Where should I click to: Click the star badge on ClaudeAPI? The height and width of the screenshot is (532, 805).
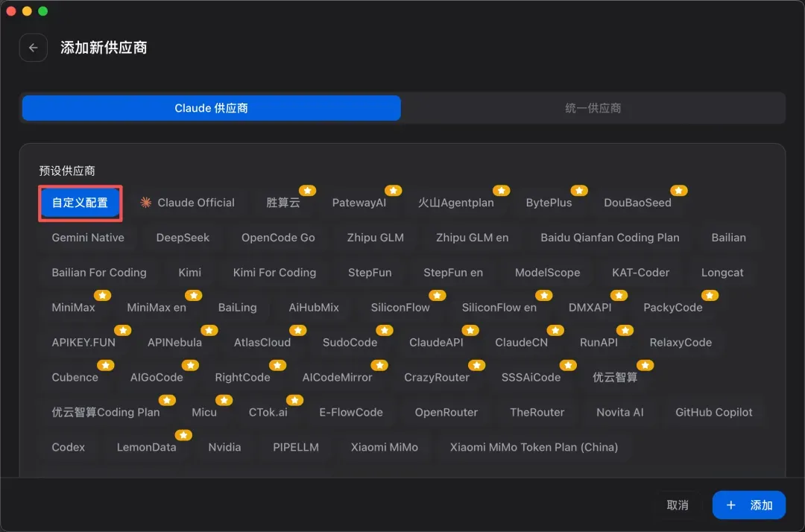[x=470, y=330]
